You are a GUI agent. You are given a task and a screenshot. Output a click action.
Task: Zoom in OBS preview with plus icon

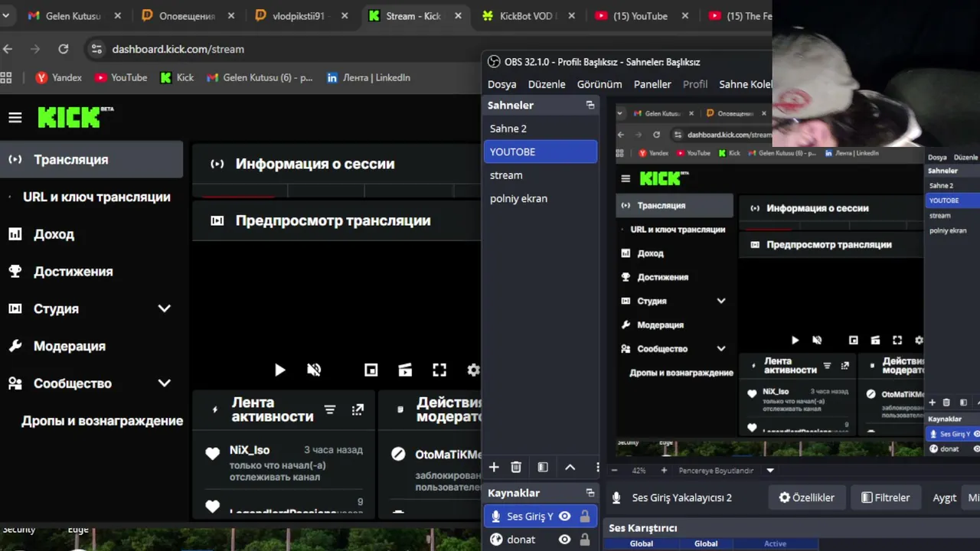(664, 471)
